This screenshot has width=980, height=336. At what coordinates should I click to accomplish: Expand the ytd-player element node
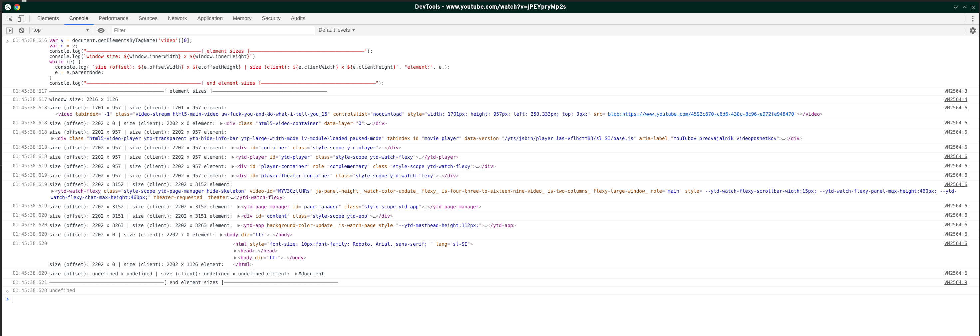(x=232, y=157)
